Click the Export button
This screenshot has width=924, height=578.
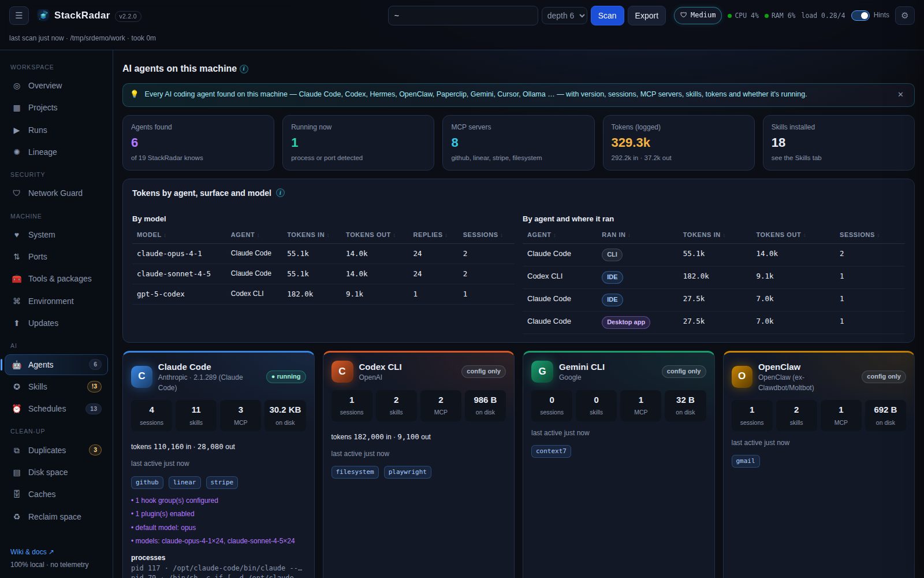click(646, 16)
